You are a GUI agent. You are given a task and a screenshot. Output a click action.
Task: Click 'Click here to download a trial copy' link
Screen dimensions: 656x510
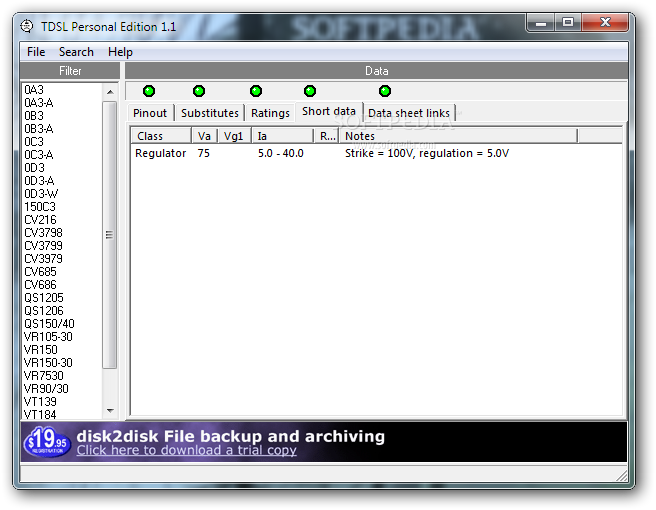(187, 450)
